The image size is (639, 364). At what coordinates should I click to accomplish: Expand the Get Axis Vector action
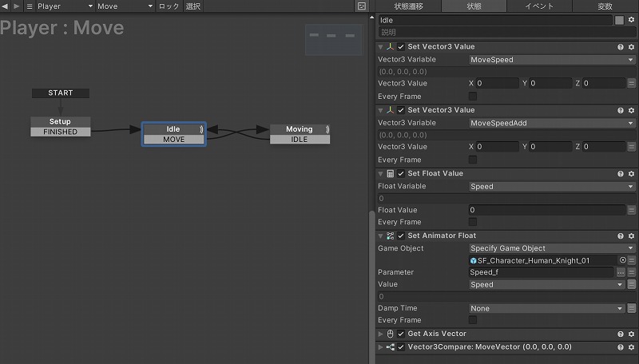[x=381, y=334]
